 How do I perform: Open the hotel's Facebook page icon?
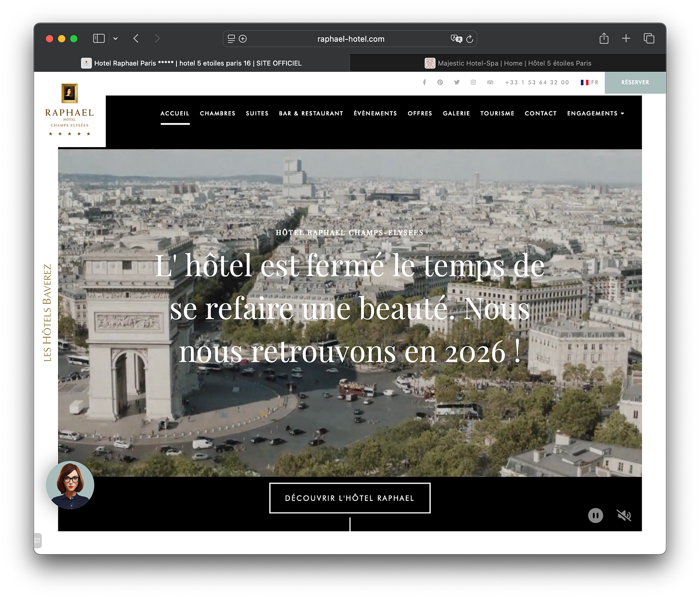(425, 82)
